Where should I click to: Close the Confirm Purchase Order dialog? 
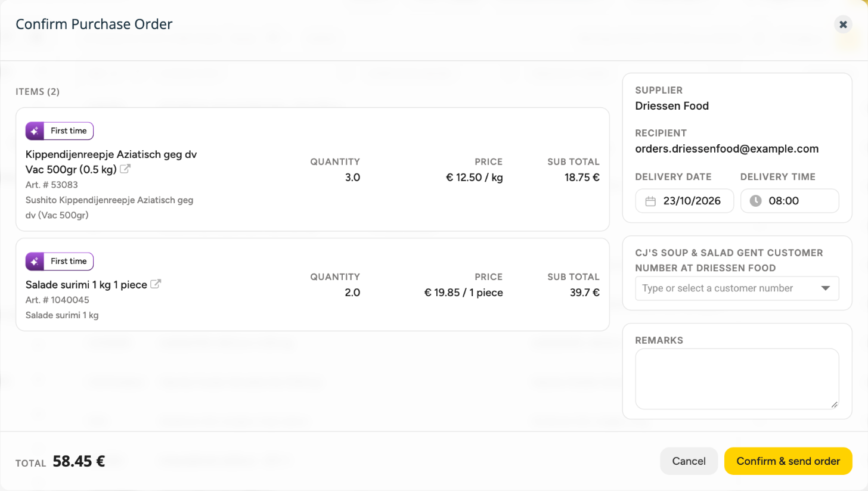[843, 24]
